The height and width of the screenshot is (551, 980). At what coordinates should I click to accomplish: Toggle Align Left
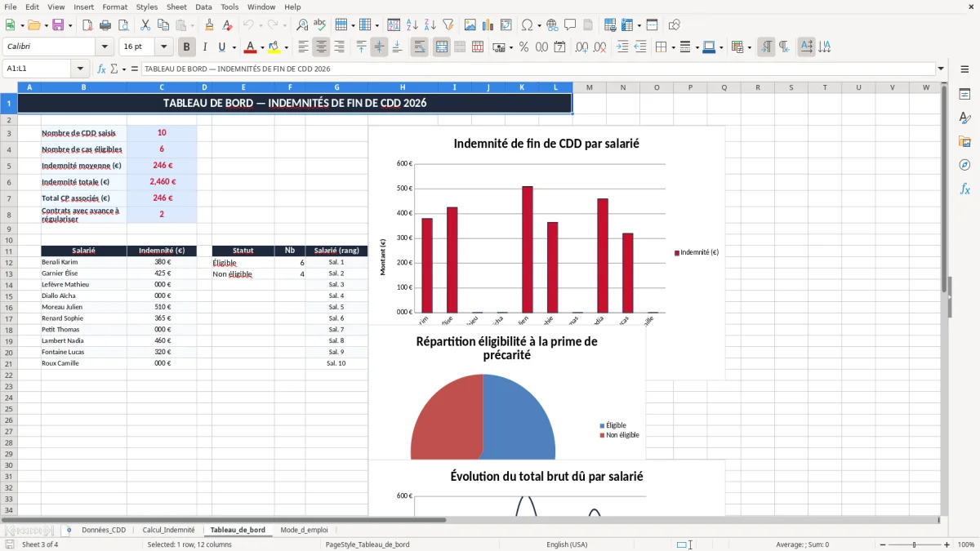point(303,47)
